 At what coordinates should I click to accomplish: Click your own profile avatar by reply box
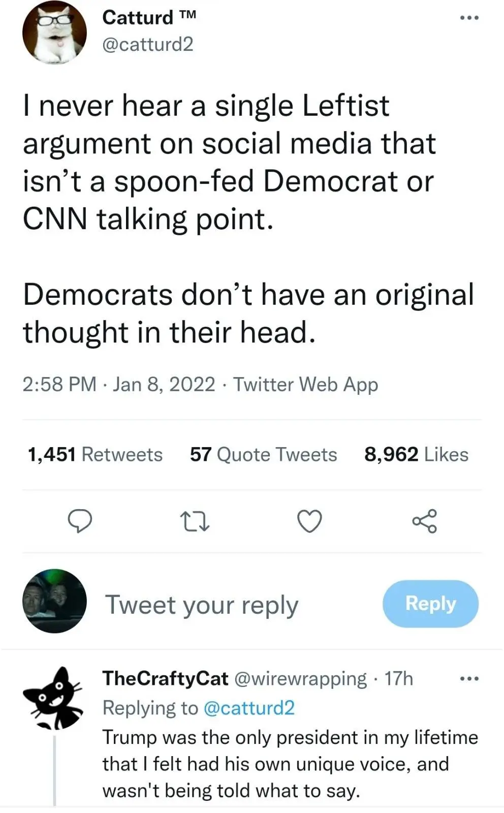[54, 601]
